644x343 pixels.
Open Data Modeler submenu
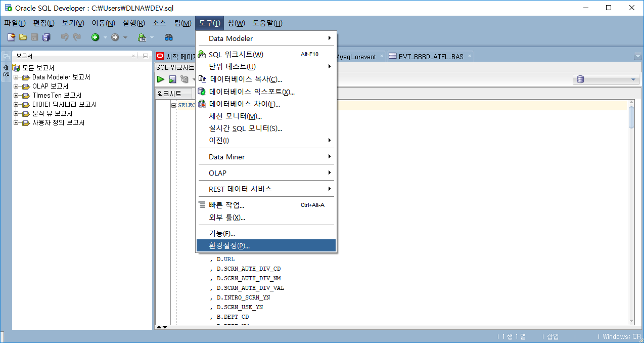coord(266,38)
